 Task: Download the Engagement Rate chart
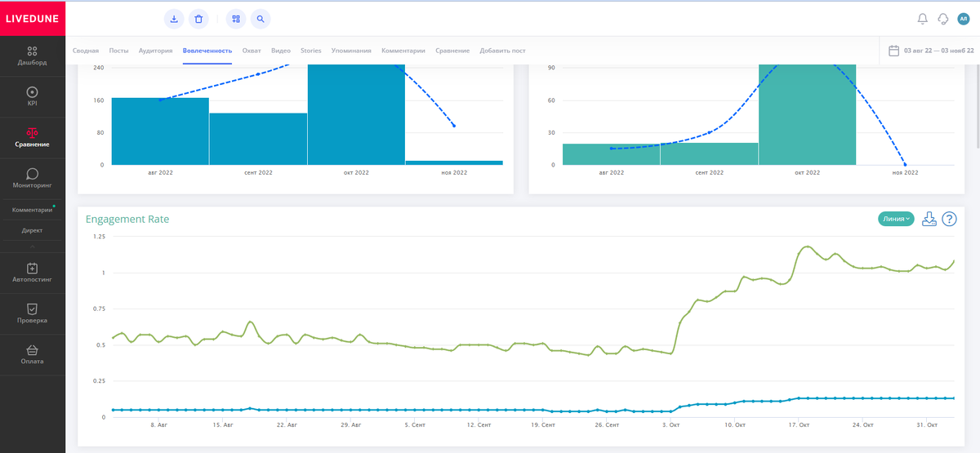click(x=929, y=219)
